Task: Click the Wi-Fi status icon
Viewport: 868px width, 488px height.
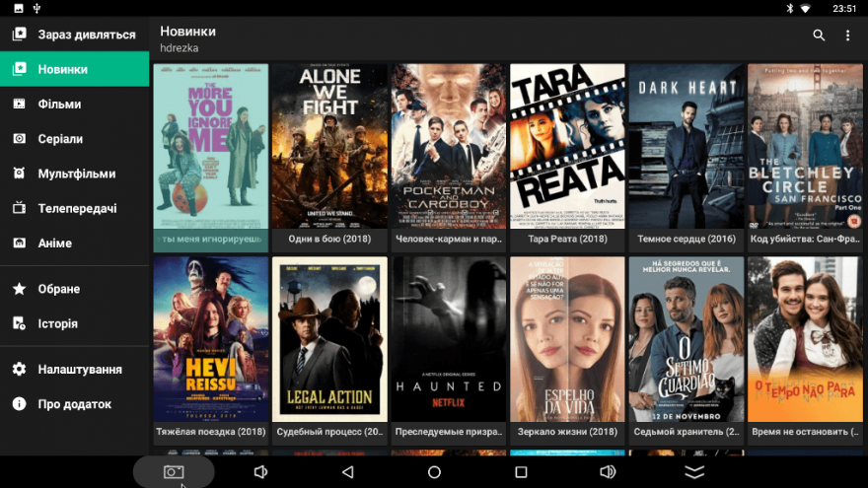Action: (x=806, y=8)
